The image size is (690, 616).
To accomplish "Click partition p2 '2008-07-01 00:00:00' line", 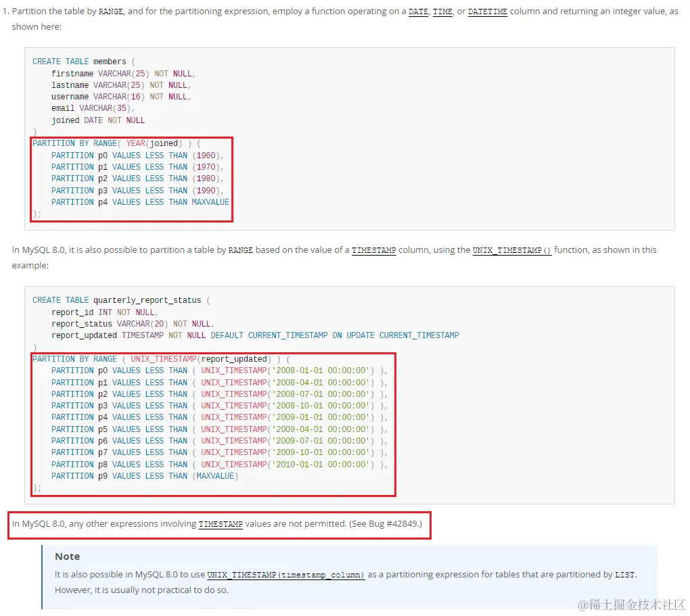I will coord(219,394).
